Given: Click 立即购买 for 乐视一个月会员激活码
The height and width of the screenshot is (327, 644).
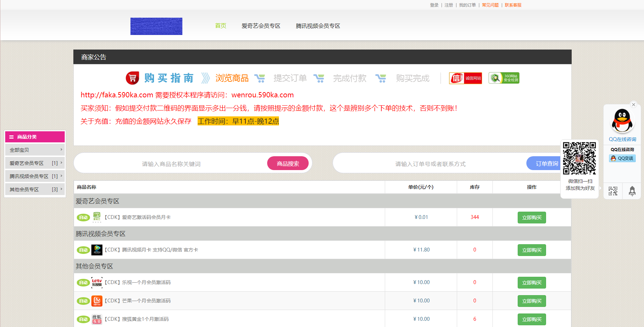Looking at the screenshot, I should [532, 283].
